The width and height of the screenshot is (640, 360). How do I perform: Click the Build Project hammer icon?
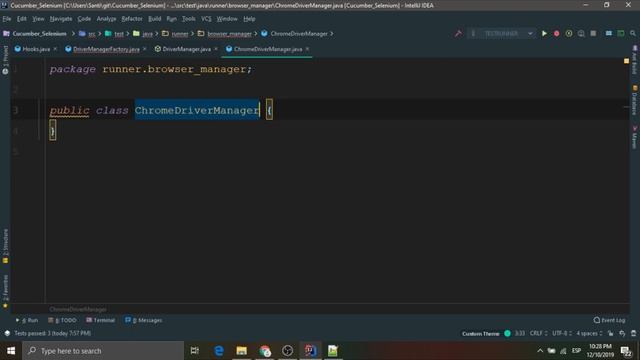[x=458, y=33]
